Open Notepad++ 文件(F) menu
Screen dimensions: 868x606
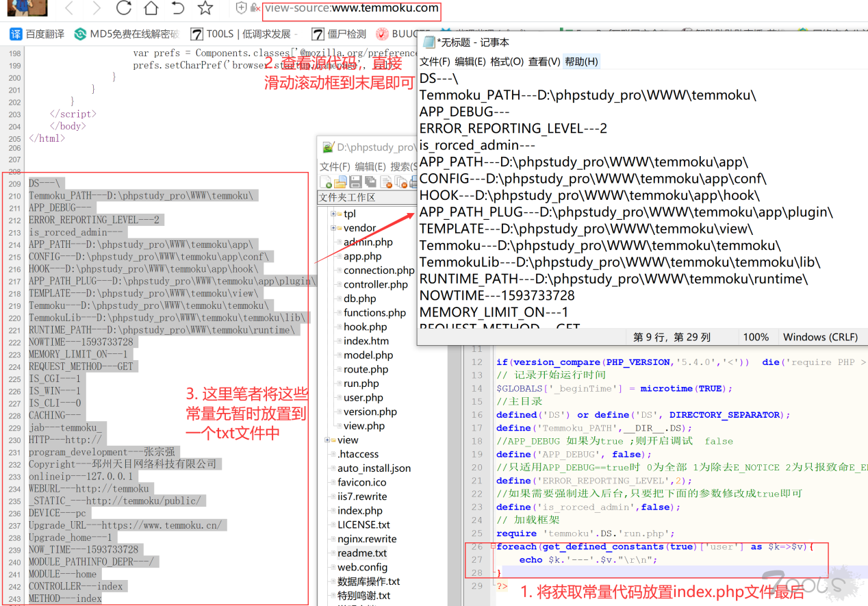coord(335,166)
